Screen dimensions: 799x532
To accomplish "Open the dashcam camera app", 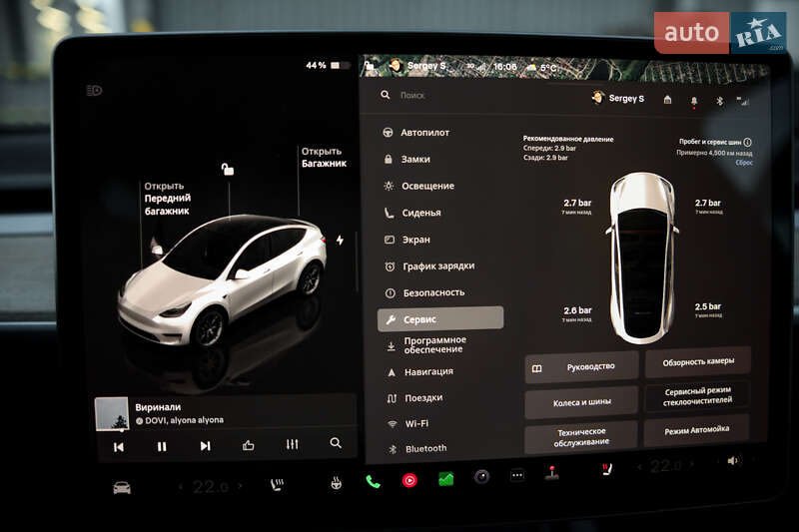I will tap(481, 476).
